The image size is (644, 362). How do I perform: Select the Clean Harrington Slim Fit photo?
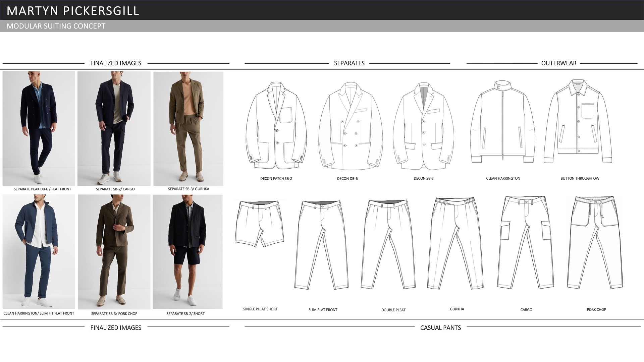pyautogui.click(x=39, y=251)
